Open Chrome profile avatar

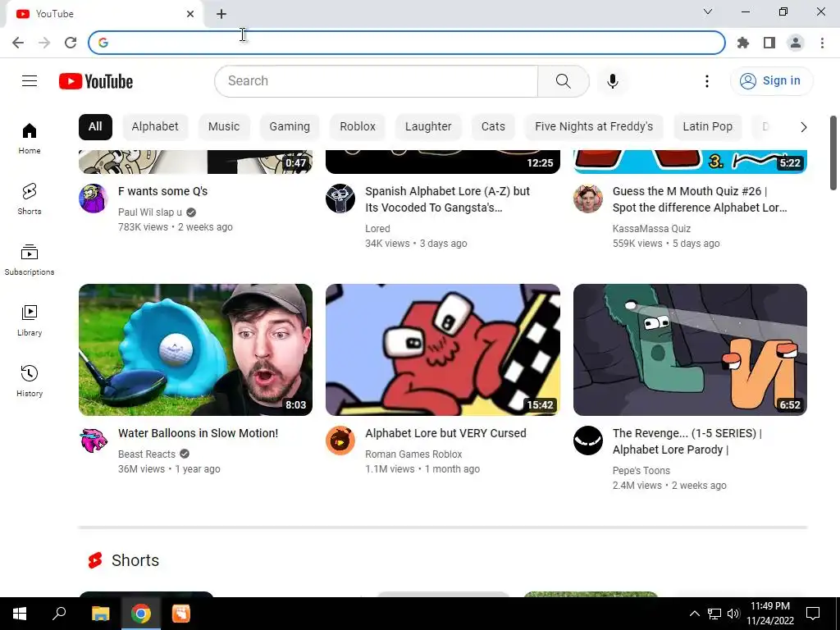pyautogui.click(x=796, y=43)
